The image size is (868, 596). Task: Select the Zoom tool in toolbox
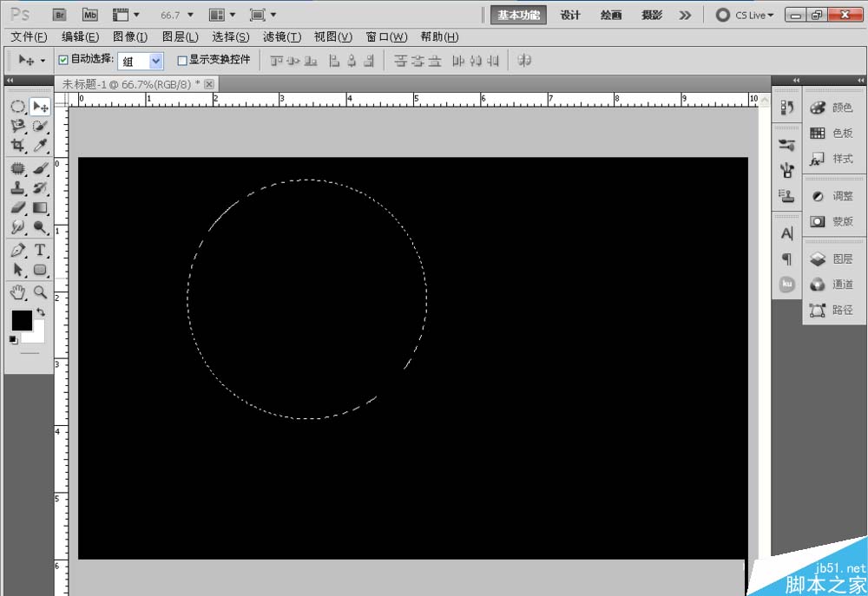coord(40,291)
